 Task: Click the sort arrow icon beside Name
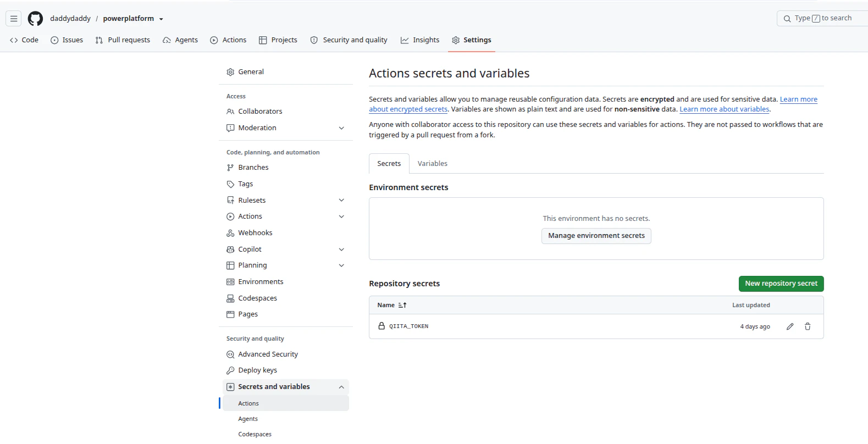pos(402,305)
